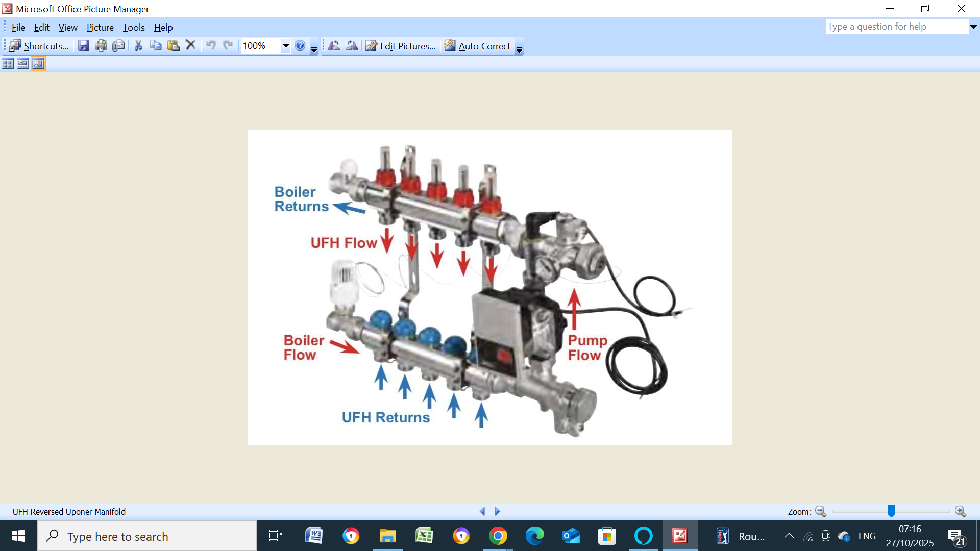
Task: Expand toolbar options after Auto Correct
Action: click(x=519, y=49)
